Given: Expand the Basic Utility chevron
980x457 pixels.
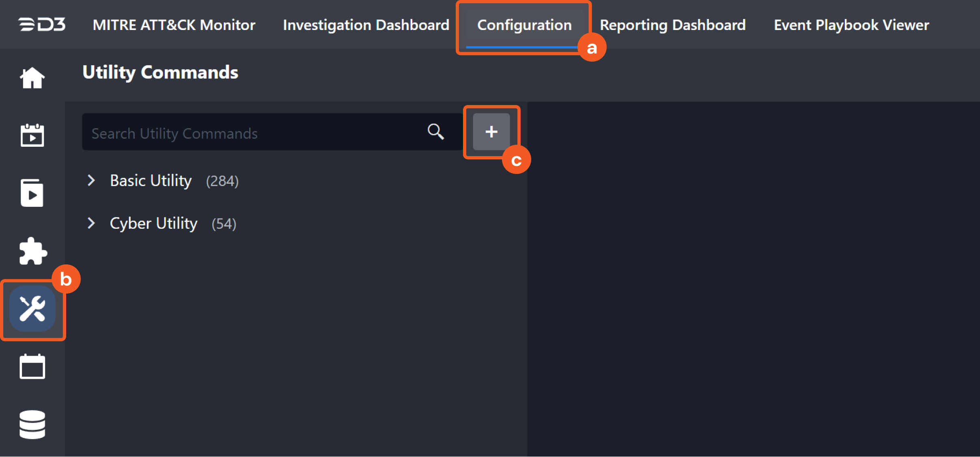Looking at the screenshot, I should (91, 180).
